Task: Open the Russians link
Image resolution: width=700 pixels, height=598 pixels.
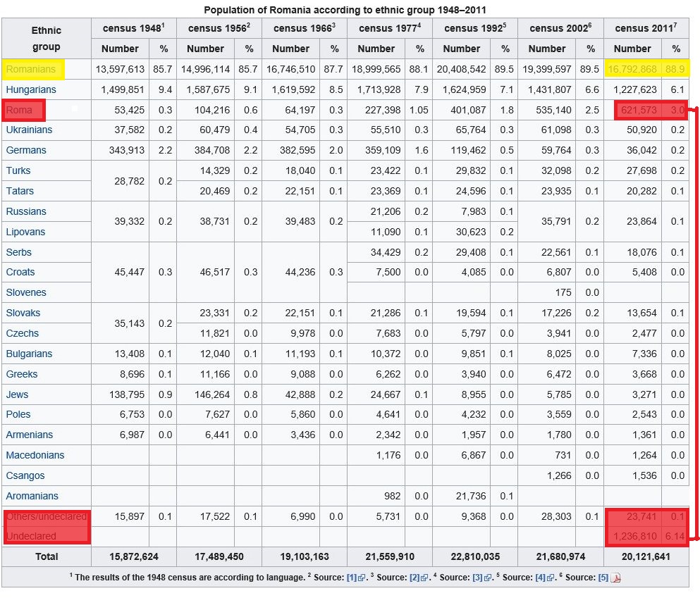Action: tap(26, 212)
